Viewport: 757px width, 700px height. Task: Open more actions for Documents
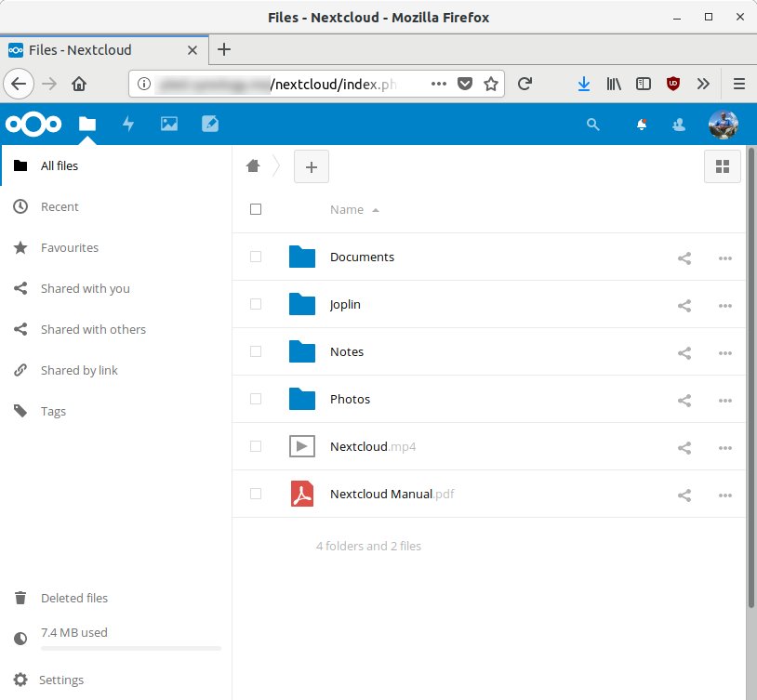pos(725,258)
